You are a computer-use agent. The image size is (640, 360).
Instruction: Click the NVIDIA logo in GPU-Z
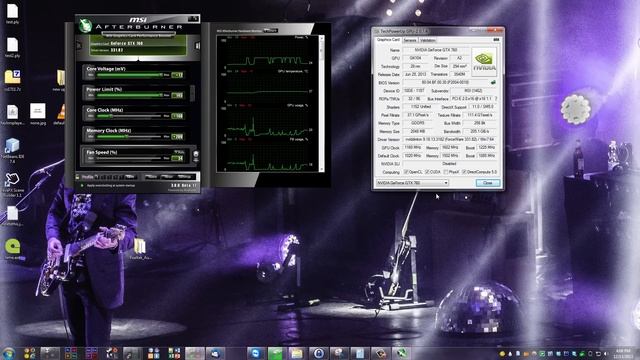click(x=484, y=62)
